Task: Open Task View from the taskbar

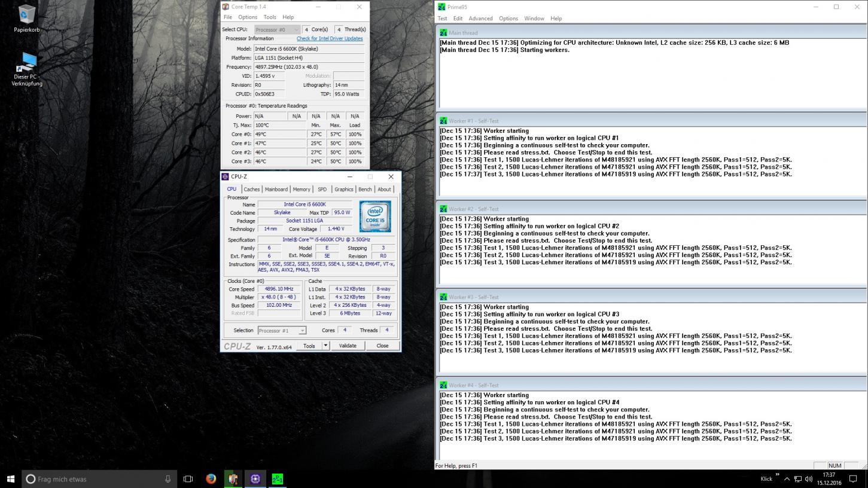Action: (x=188, y=479)
